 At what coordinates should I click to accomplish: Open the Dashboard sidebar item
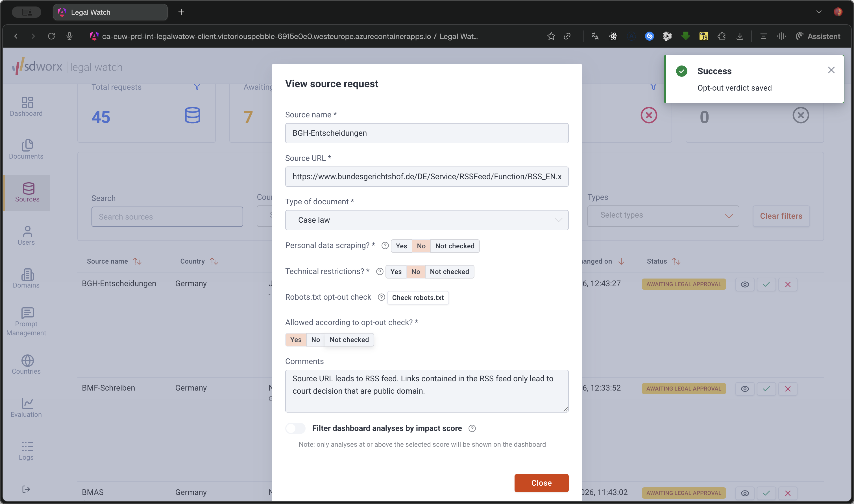(26, 107)
